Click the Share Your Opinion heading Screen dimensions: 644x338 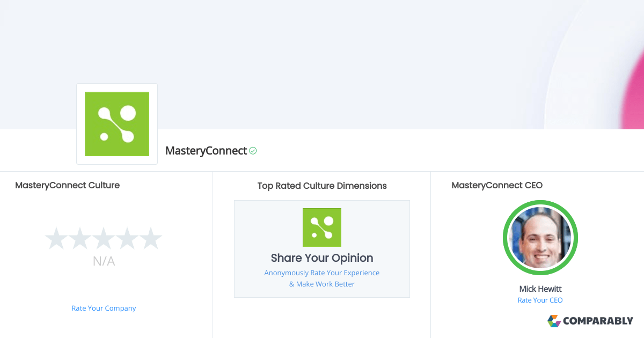[x=322, y=258]
